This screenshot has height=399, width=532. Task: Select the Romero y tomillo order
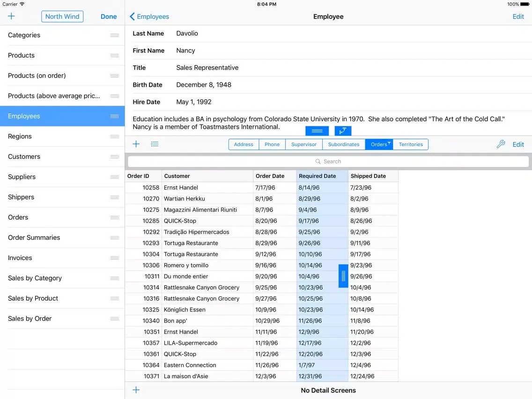(262, 265)
